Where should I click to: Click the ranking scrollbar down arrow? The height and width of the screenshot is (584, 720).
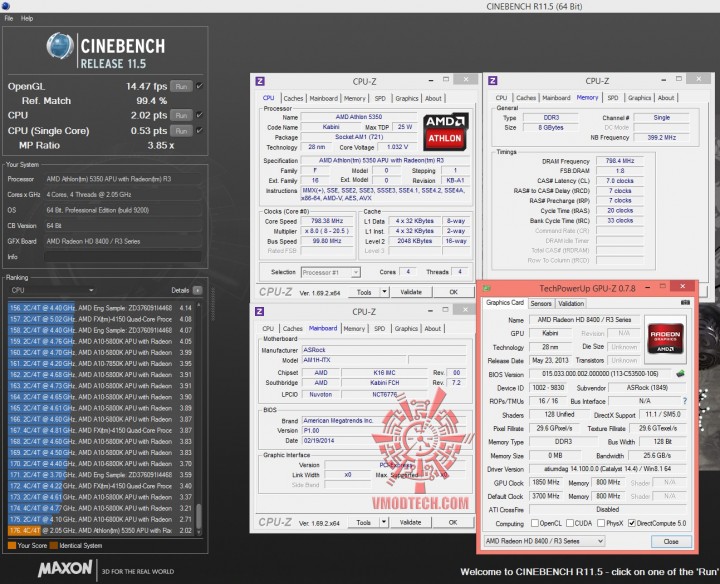pyautogui.click(x=199, y=533)
